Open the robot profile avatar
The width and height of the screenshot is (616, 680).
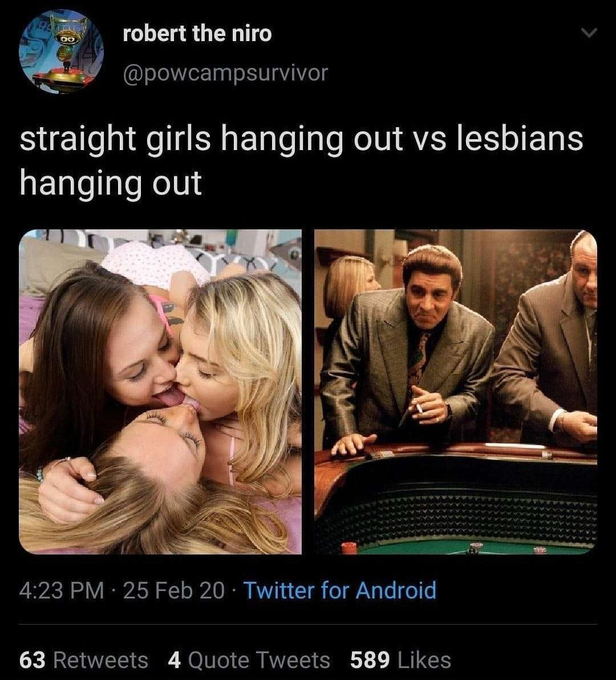click(x=61, y=51)
